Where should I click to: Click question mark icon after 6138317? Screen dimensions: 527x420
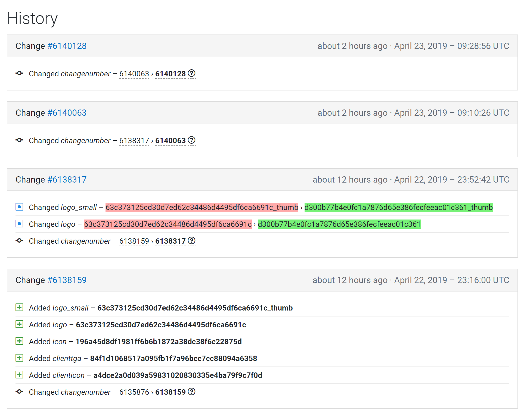pos(192,241)
